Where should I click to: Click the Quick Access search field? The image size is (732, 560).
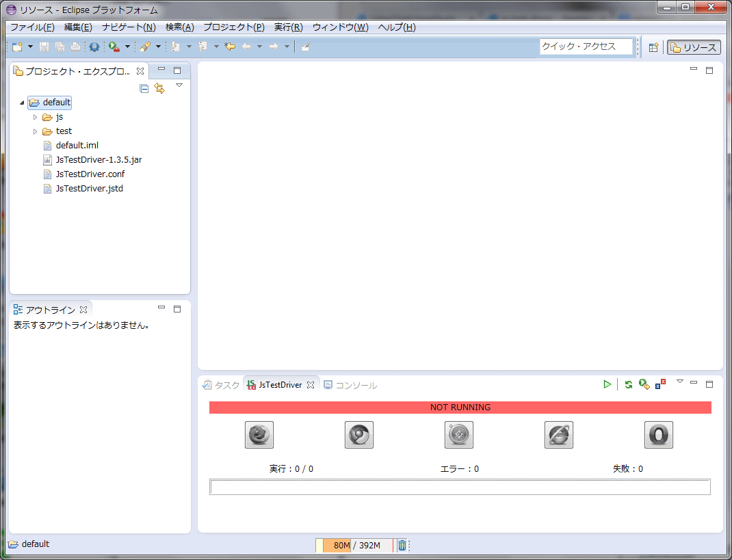(586, 46)
